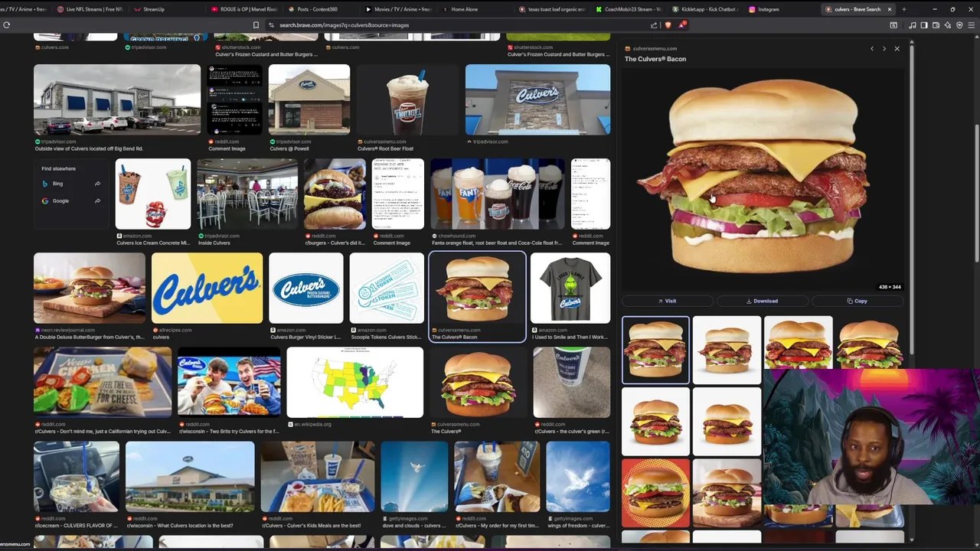Close the 'culvers - Brave Search' tab
The height and width of the screenshot is (551, 980).
(889, 9)
